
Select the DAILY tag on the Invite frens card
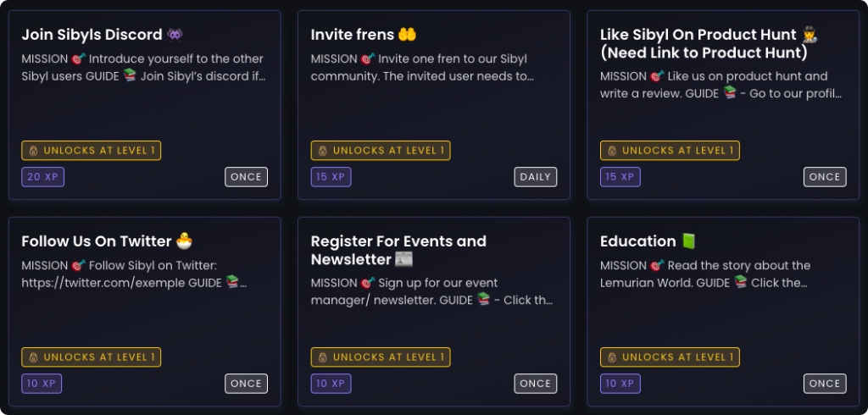click(x=536, y=177)
